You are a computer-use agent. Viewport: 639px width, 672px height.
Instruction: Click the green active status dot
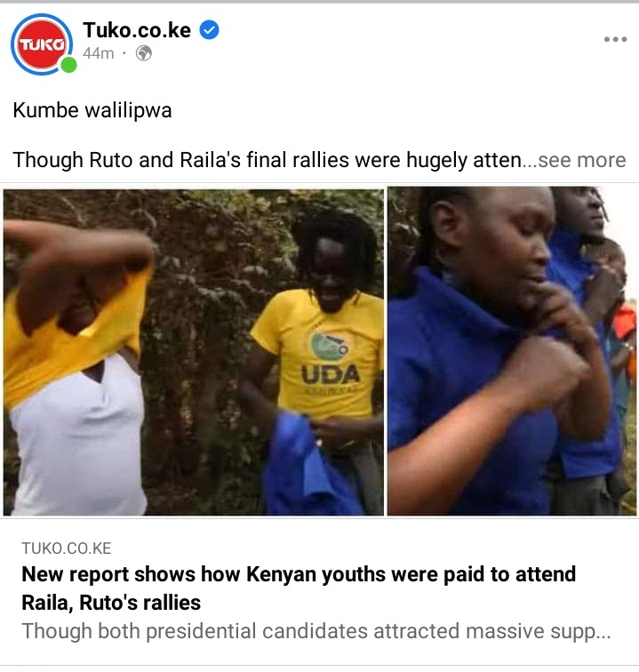coord(68,65)
